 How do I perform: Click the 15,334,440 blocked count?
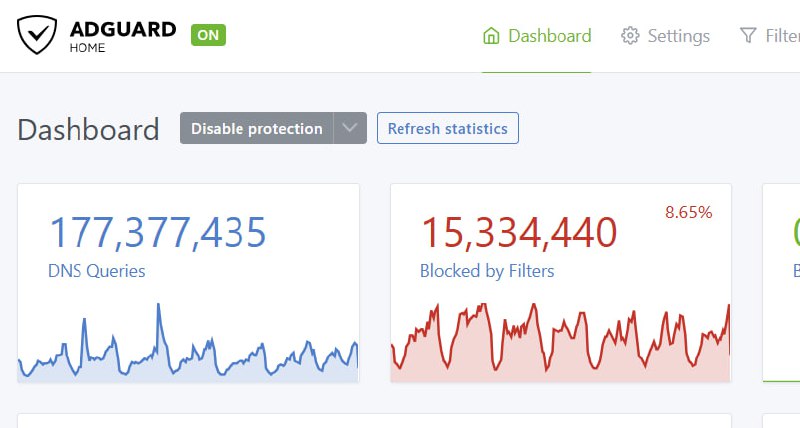point(518,232)
